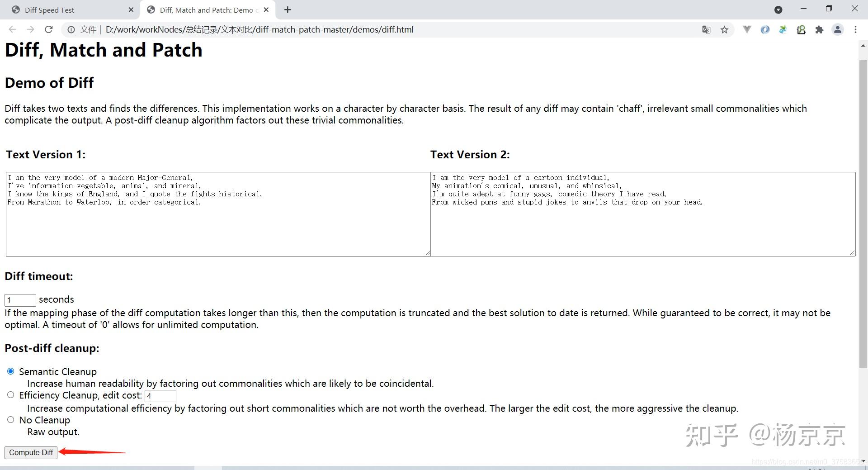Click the diff timeout seconds field
Image resolution: width=868 pixels, height=470 pixels.
point(20,300)
